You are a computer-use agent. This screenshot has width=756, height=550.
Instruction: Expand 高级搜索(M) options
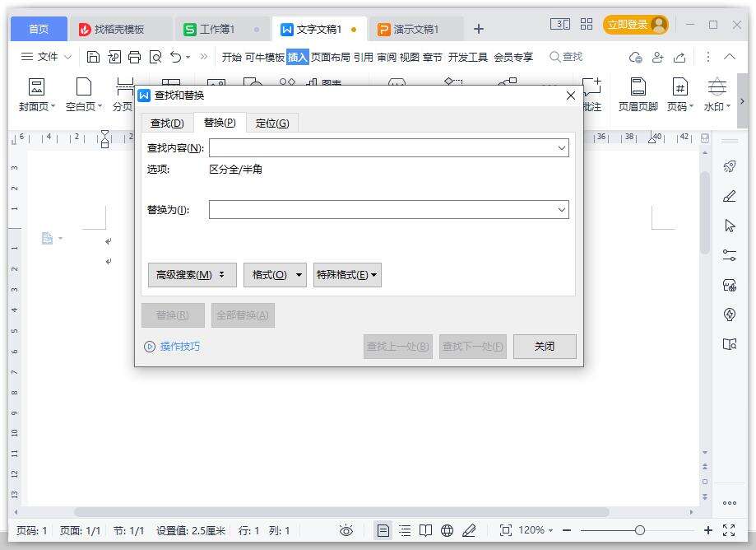(x=192, y=275)
